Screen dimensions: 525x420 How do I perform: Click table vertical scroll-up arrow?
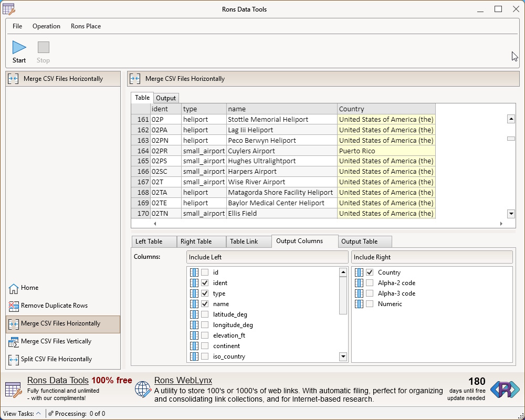pos(511,119)
